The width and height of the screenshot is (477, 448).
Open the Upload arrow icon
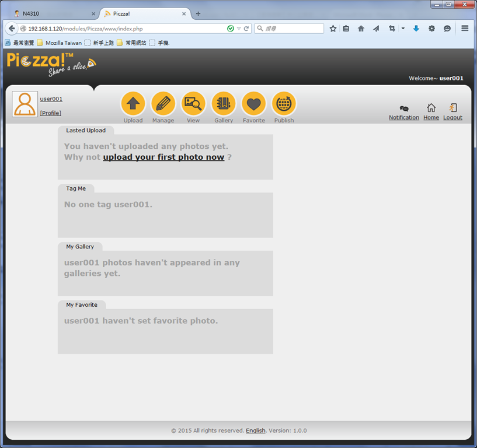pyautogui.click(x=133, y=103)
